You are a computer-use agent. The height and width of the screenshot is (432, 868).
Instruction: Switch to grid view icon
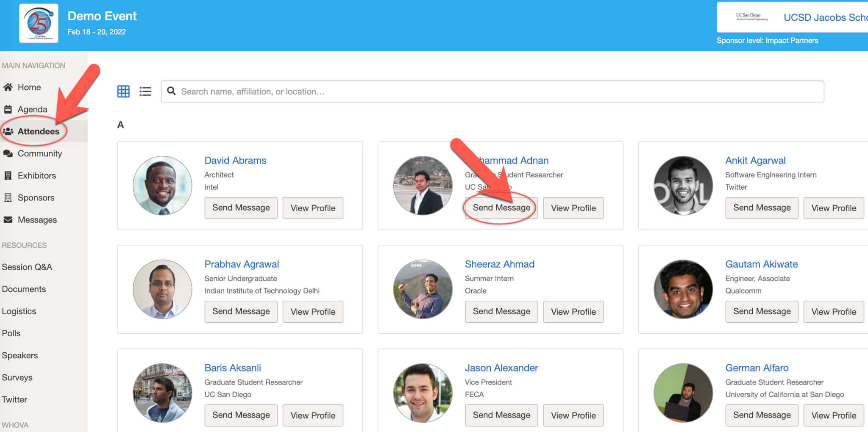click(x=123, y=91)
